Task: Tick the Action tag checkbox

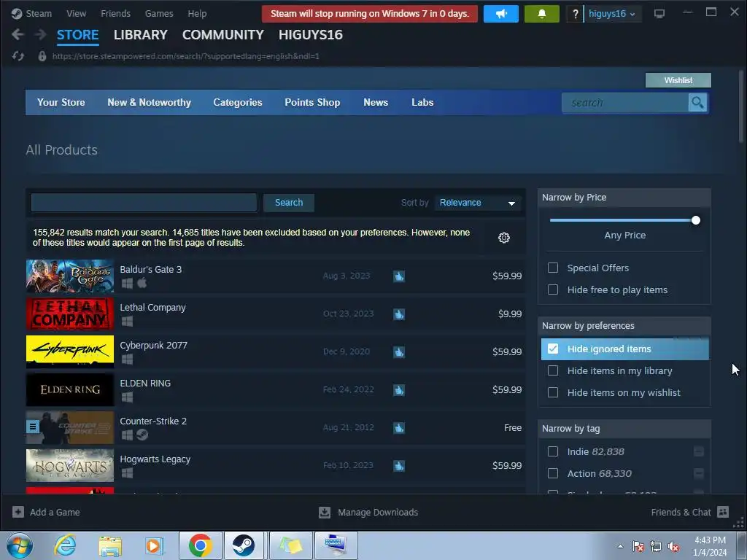Action: coord(553,473)
